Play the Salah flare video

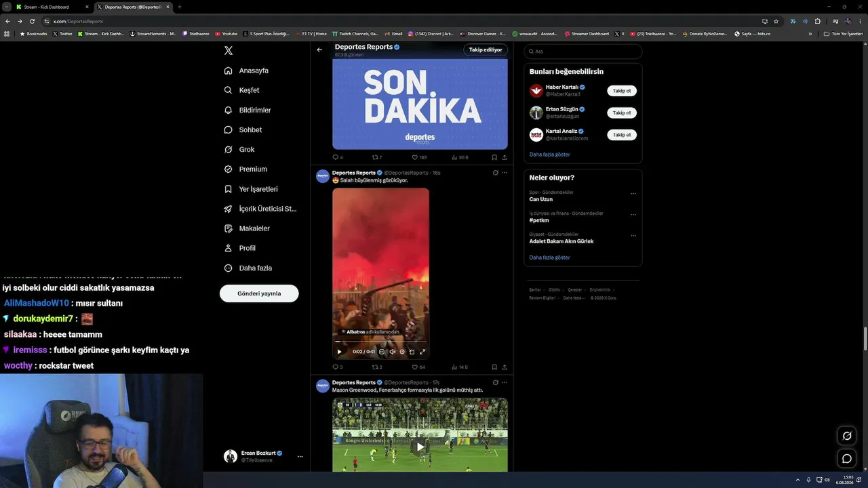[339, 352]
